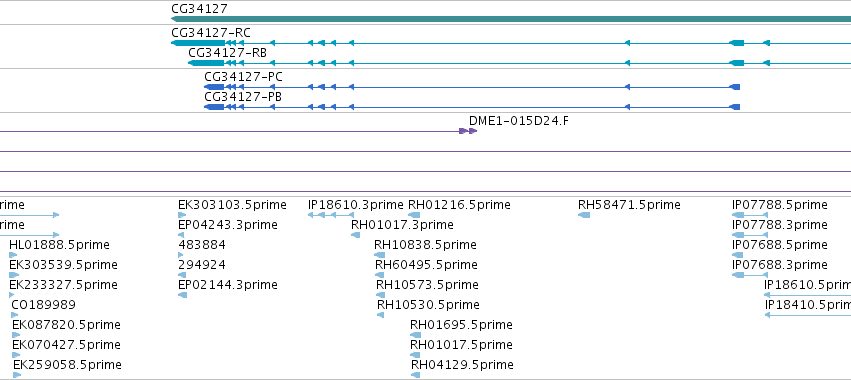Select the CG34127-RB transcript label
Screen dimensions: 851x380
(x=227, y=53)
